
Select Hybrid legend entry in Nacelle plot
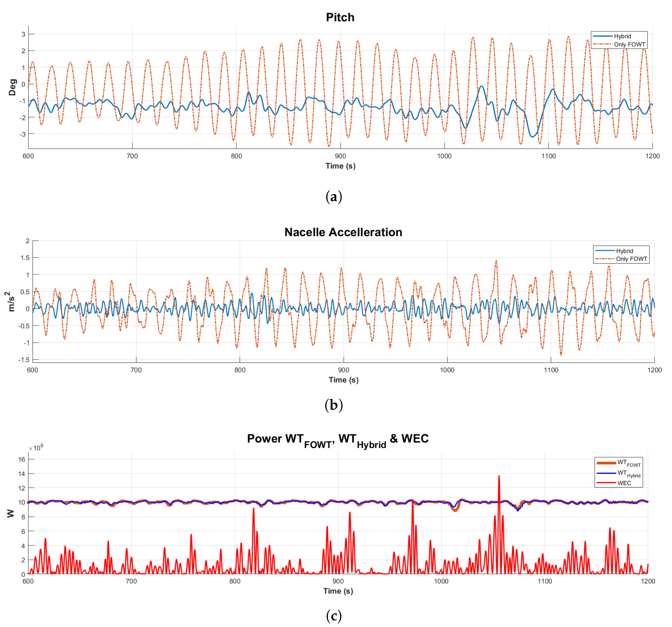point(624,251)
